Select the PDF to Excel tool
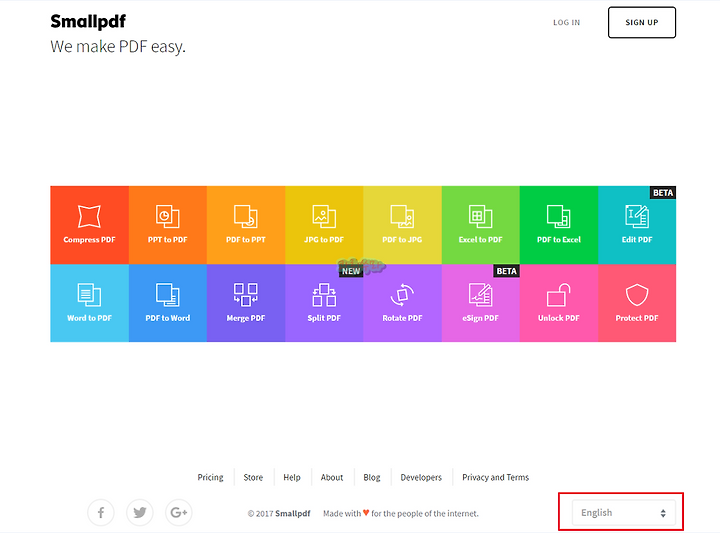 pyautogui.click(x=559, y=225)
